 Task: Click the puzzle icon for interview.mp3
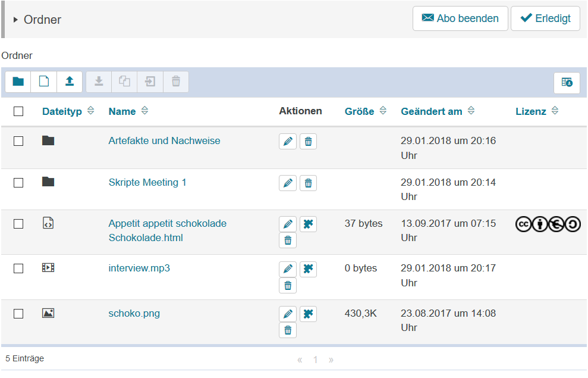coord(308,269)
